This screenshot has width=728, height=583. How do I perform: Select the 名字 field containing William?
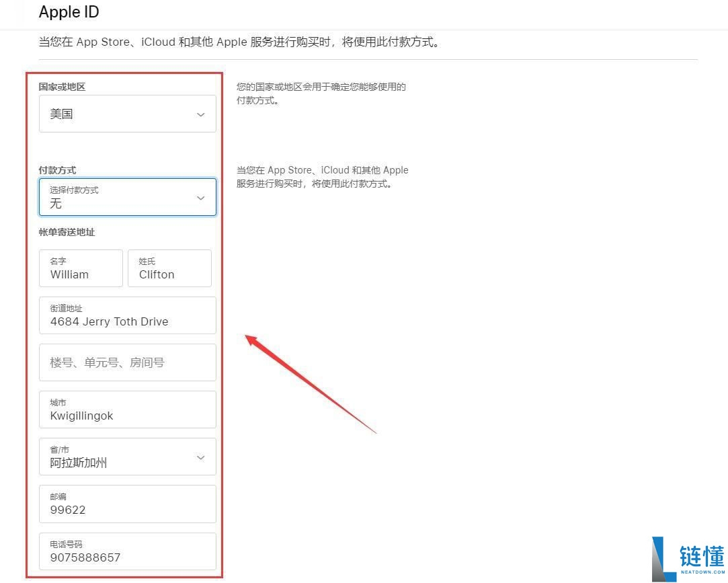[81, 268]
